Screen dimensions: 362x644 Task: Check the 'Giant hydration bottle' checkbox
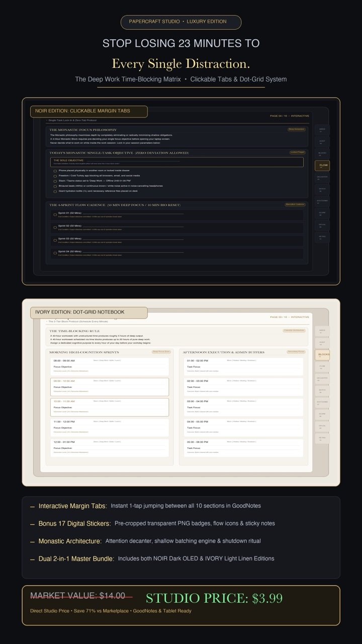pos(55,192)
